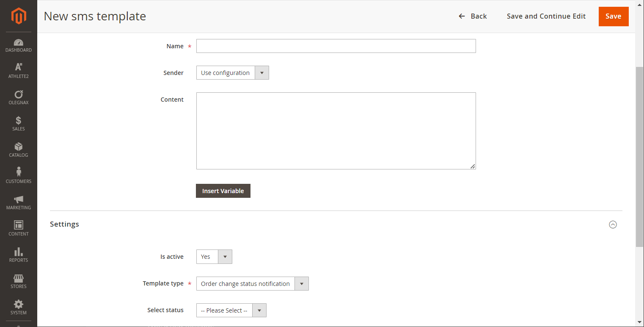The width and height of the screenshot is (644, 327).
Task: Open the Template type dropdown
Action: click(252, 284)
